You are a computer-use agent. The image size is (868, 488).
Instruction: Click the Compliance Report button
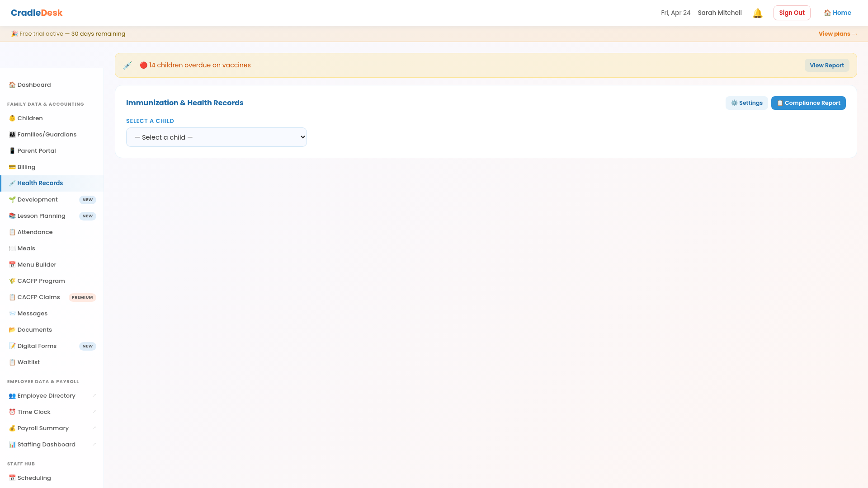click(808, 103)
